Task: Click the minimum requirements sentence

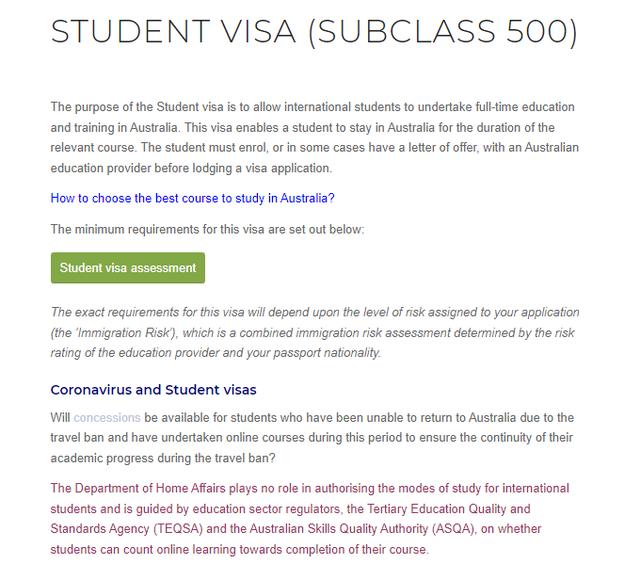Action: pyautogui.click(x=207, y=229)
